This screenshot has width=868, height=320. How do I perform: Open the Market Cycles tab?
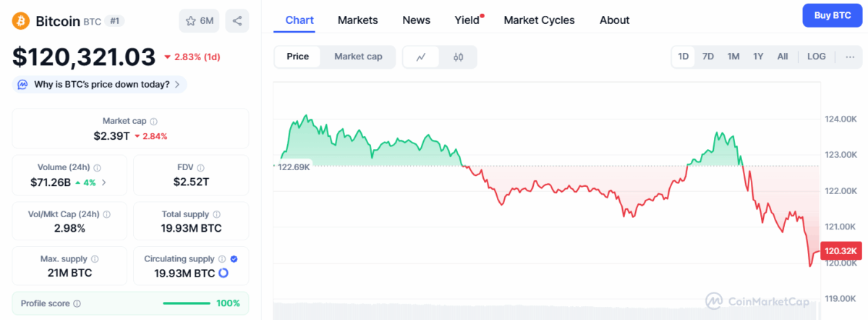coord(539,20)
